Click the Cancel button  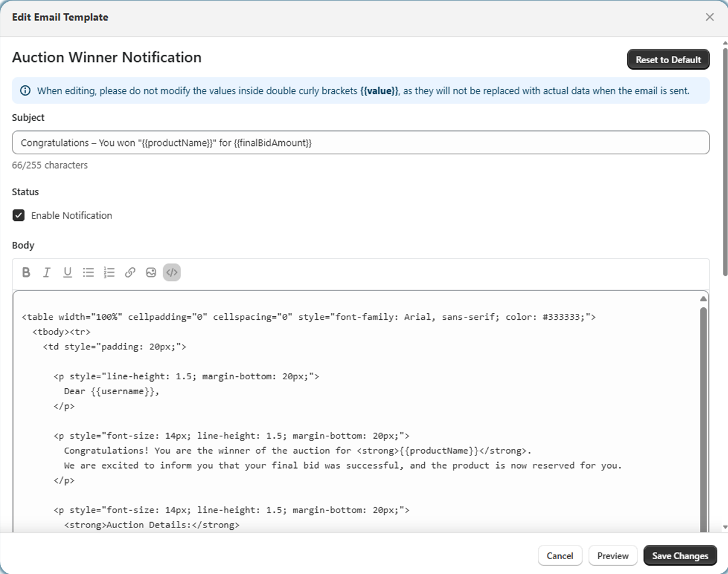tap(559, 556)
